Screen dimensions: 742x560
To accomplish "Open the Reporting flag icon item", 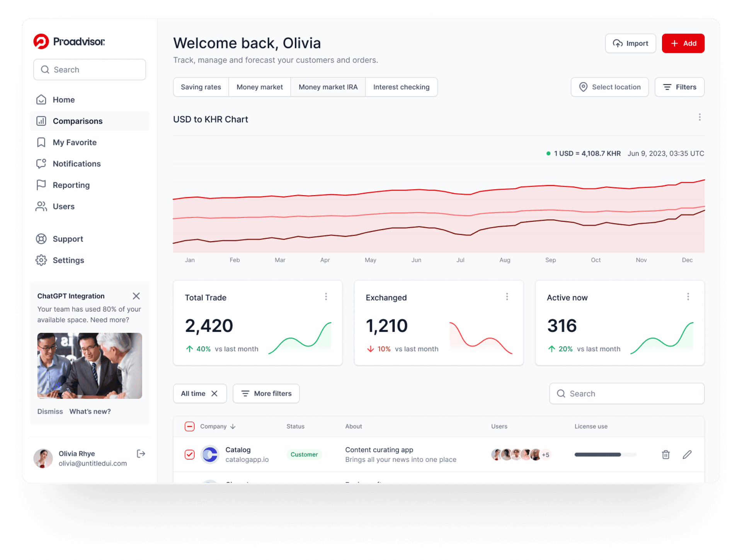I will click(41, 185).
